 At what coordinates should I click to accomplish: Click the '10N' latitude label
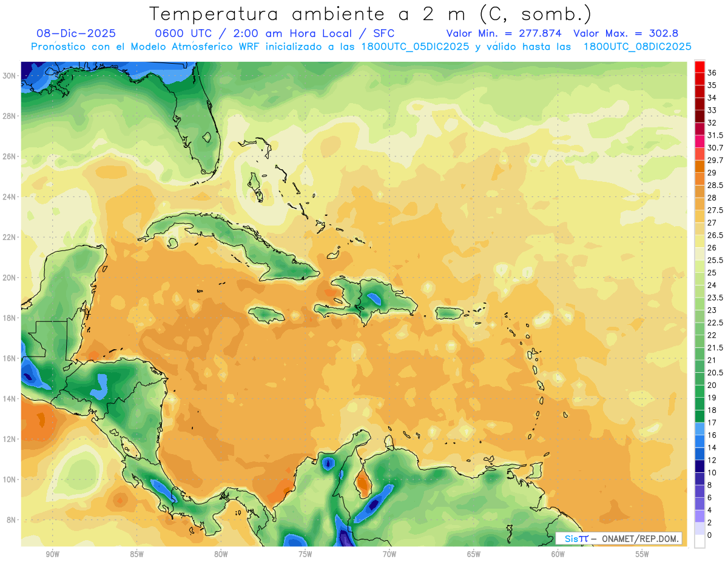coord(10,480)
